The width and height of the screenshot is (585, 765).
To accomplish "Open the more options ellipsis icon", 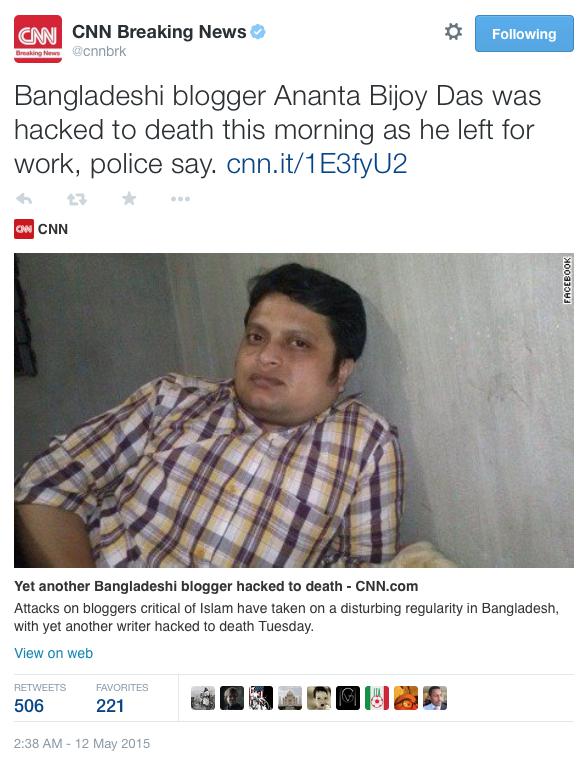I will pyautogui.click(x=180, y=199).
